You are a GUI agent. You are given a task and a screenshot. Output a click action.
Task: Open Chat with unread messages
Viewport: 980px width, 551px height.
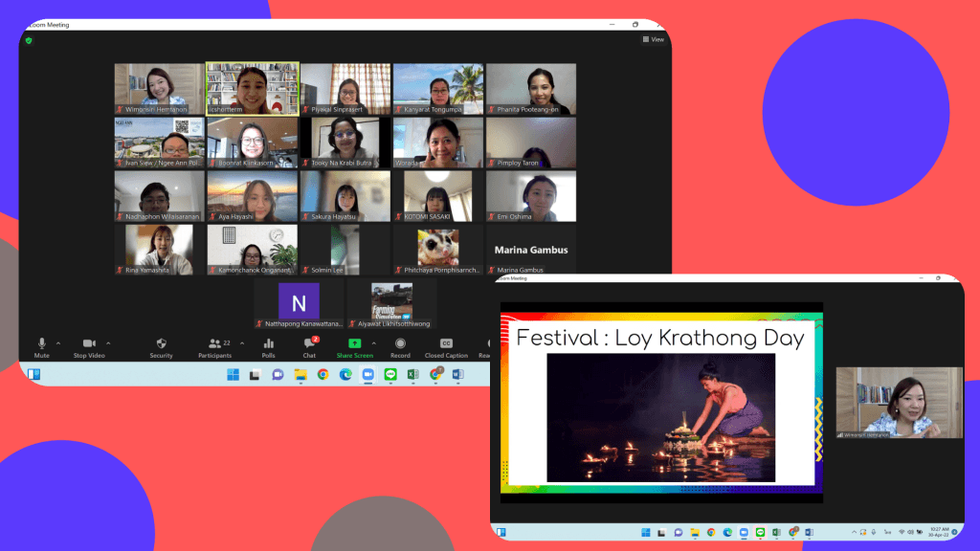pos(310,344)
